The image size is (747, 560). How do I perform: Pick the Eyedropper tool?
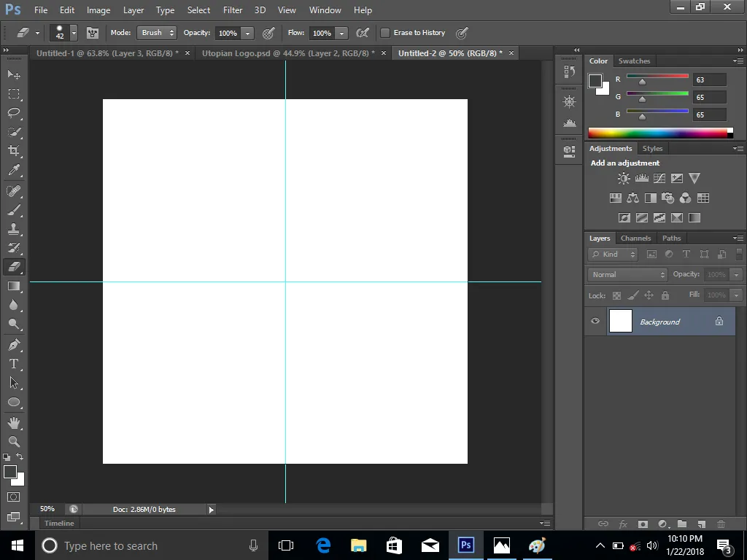(x=14, y=171)
